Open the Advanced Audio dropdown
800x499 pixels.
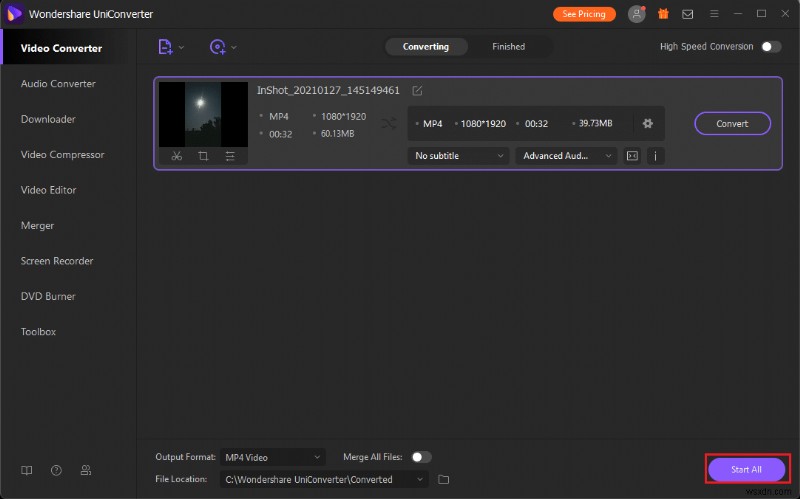click(567, 156)
